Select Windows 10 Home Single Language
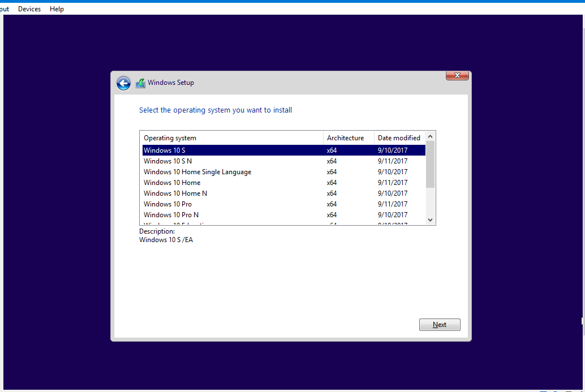This screenshot has height=392, width=585. pyautogui.click(x=283, y=172)
